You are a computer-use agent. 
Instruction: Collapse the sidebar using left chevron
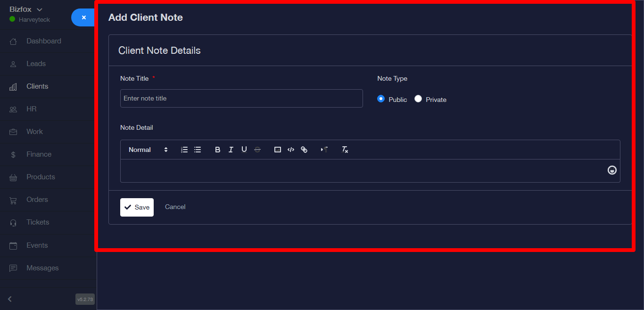point(10,299)
